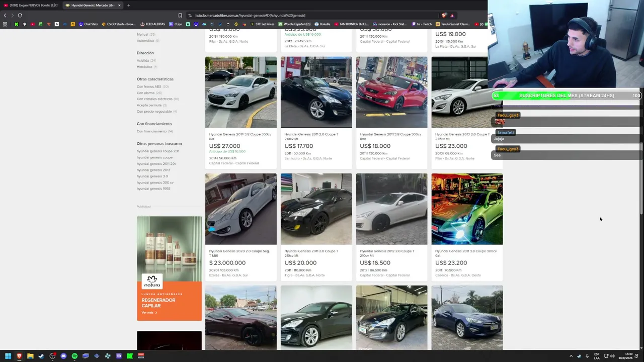Open the volume control in system tray
The height and width of the screenshot is (362, 644).
[x=612, y=356]
